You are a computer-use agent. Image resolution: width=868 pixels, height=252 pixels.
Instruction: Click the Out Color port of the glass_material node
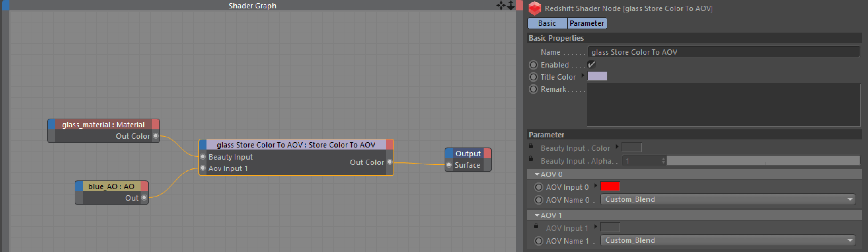156,136
